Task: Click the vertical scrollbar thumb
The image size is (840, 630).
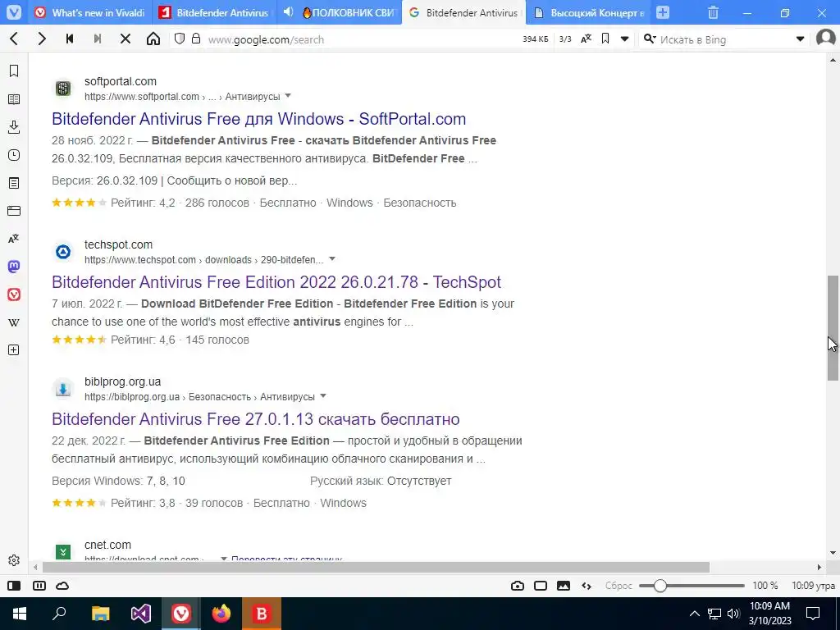Action: pos(833,328)
